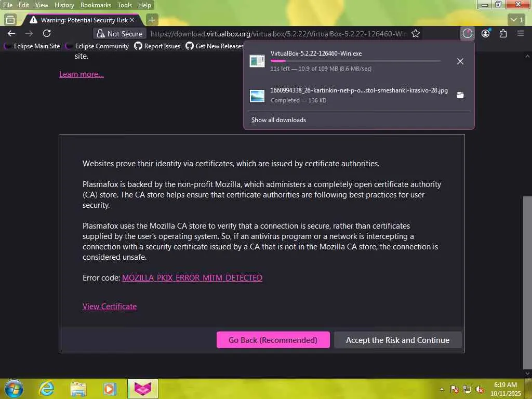Open a new tab with the plus button
532x399 pixels.
point(152,20)
